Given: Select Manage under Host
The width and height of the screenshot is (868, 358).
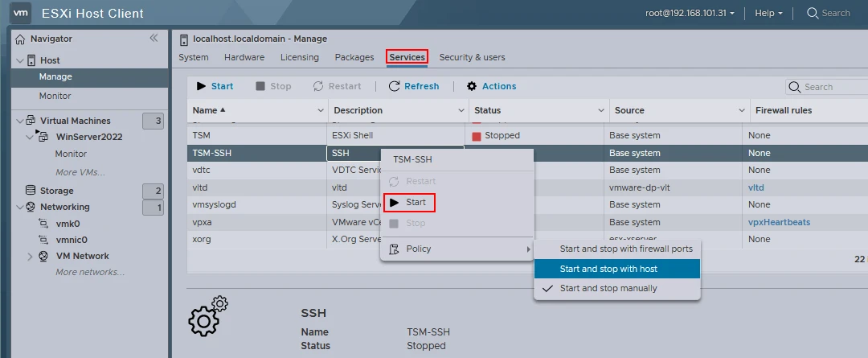Looking at the screenshot, I should [x=90, y=77].
